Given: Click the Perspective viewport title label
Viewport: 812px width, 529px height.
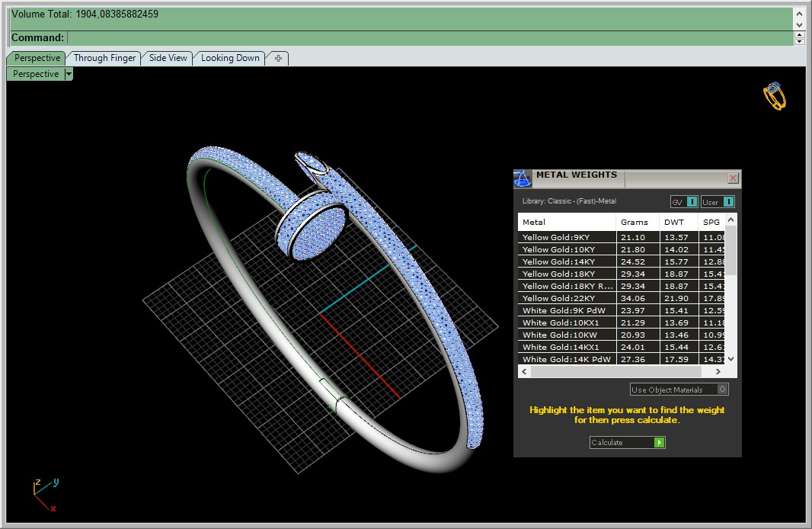Looking at the screenshot, I should click(x=36, y=74).
